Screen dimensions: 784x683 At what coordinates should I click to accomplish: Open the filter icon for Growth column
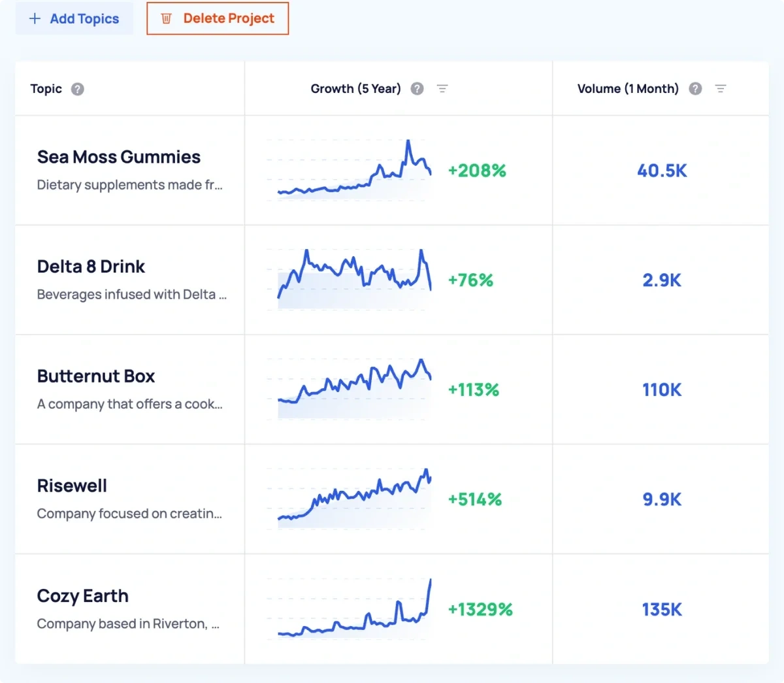(x=443, y=88)
